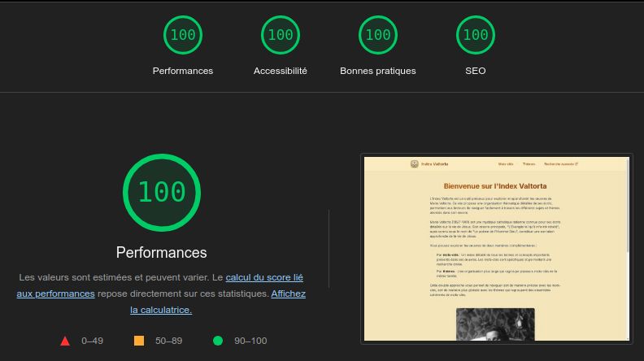The width and height of the screenshot is (644, 361).
Task: Click the small Performances label under top gauge
Action: 183,71
